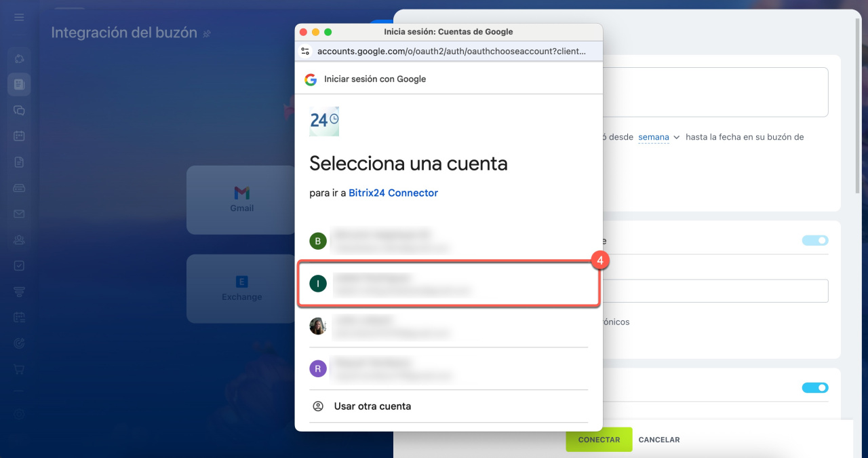This screenshot has height=458, width=868.
Task: Click the Bitrix24 app logo in the popup
Action: coord(324,121)
